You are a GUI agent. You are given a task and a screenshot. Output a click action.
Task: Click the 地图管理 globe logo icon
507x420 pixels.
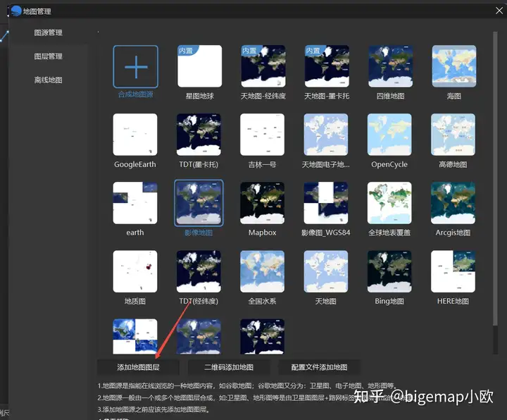[15, 11]
